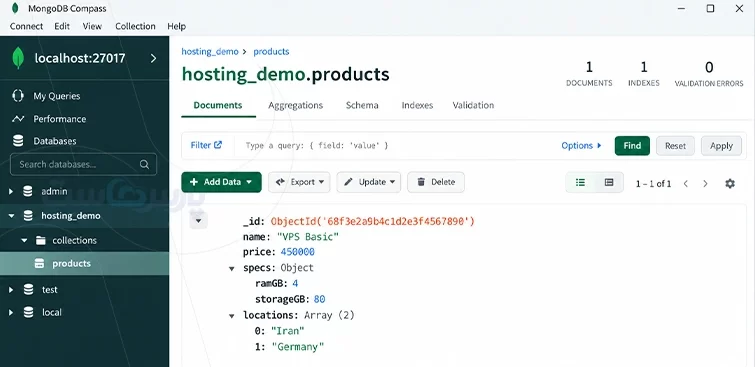Click the price value 450000
The height and width of the screenshot is (367, 755).
tap(298, 252)
